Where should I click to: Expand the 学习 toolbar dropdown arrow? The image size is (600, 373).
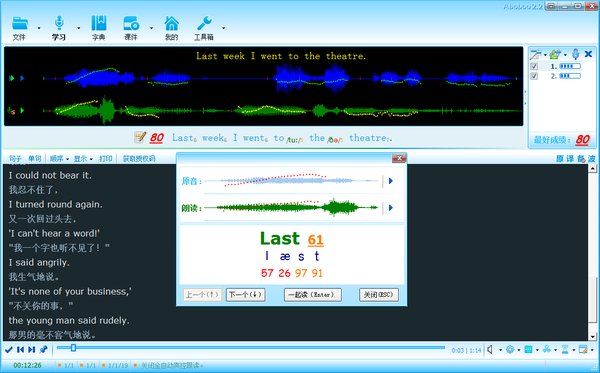pyautogui.click(x=79, y=28)
